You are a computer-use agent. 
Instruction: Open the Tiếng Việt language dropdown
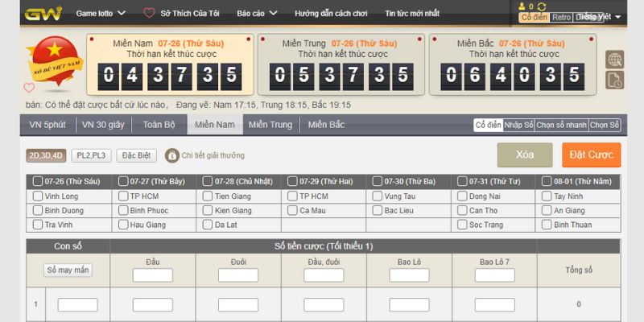pyautogui.click(x=600, y=17)
